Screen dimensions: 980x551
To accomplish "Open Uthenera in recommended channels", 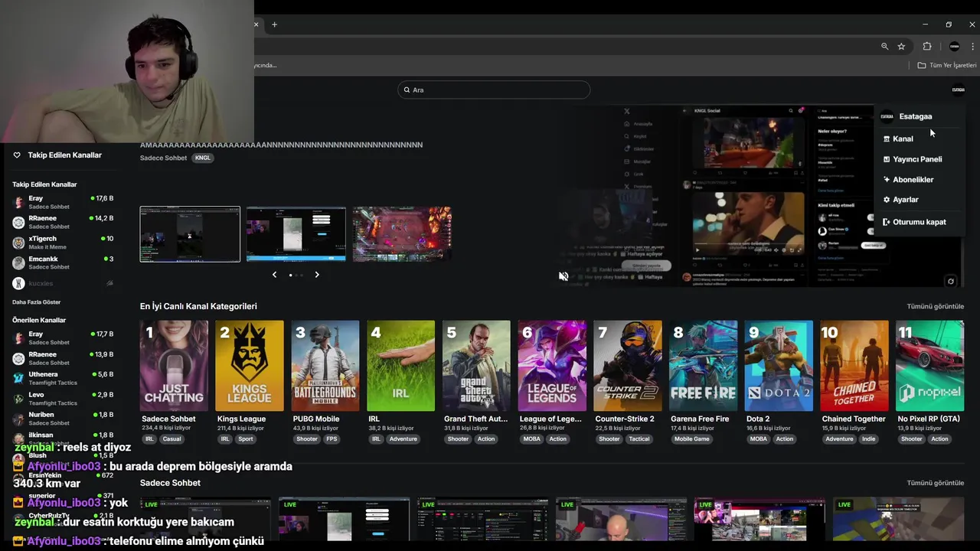I will [x=63, y=378].
